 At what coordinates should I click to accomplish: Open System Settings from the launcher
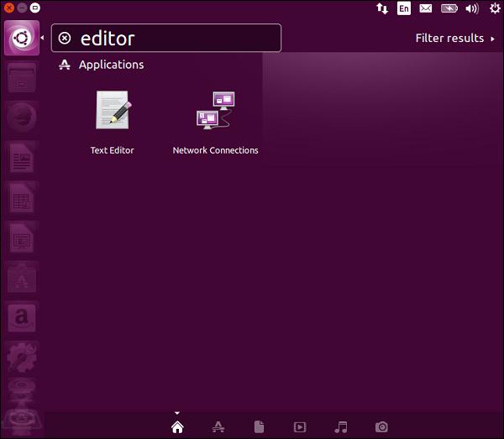click(x=21, y=358)
